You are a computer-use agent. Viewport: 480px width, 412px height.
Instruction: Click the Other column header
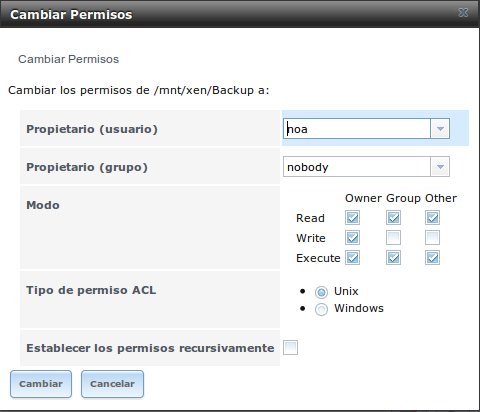click(441, 198)
